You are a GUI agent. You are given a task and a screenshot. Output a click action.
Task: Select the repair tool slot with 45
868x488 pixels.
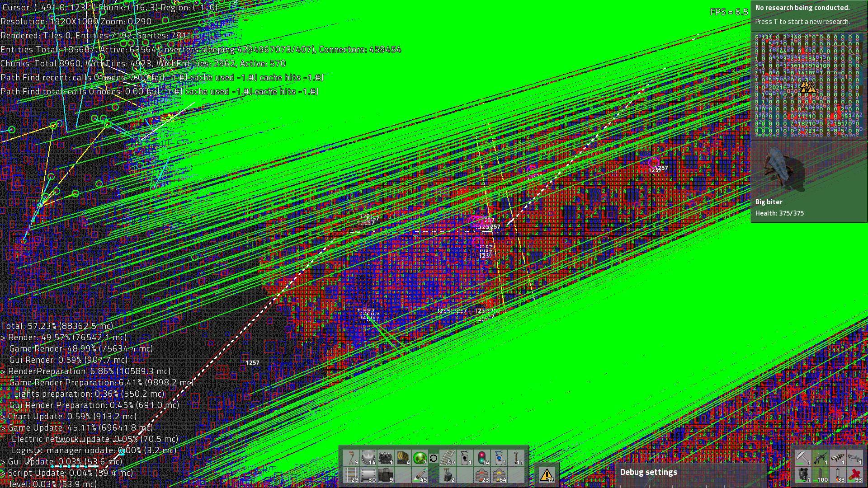420,475
